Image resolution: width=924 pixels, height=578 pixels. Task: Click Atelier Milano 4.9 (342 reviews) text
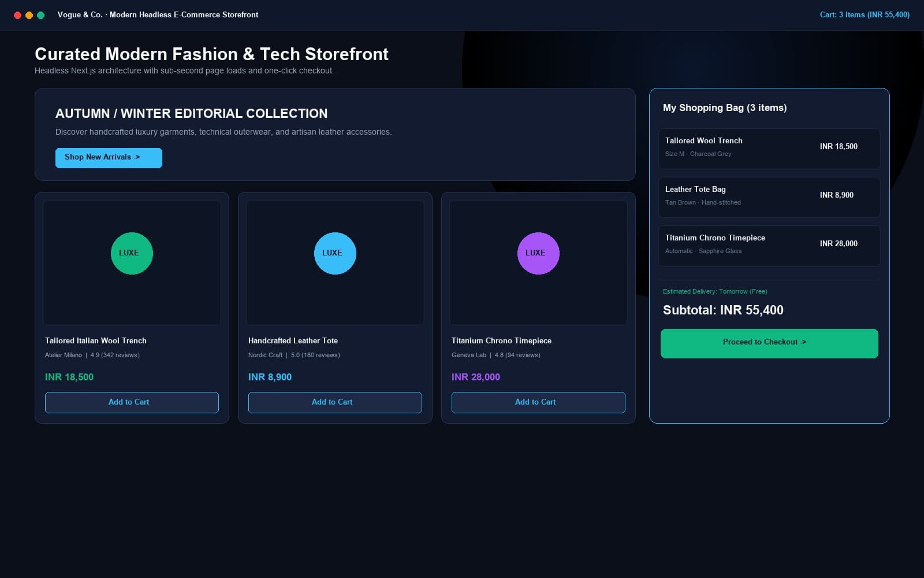pos(92,355)
